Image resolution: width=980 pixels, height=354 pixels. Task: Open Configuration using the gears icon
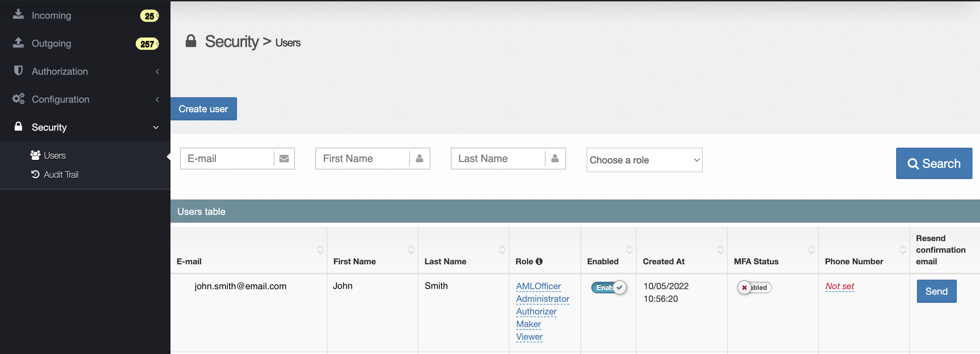(18, 99)
